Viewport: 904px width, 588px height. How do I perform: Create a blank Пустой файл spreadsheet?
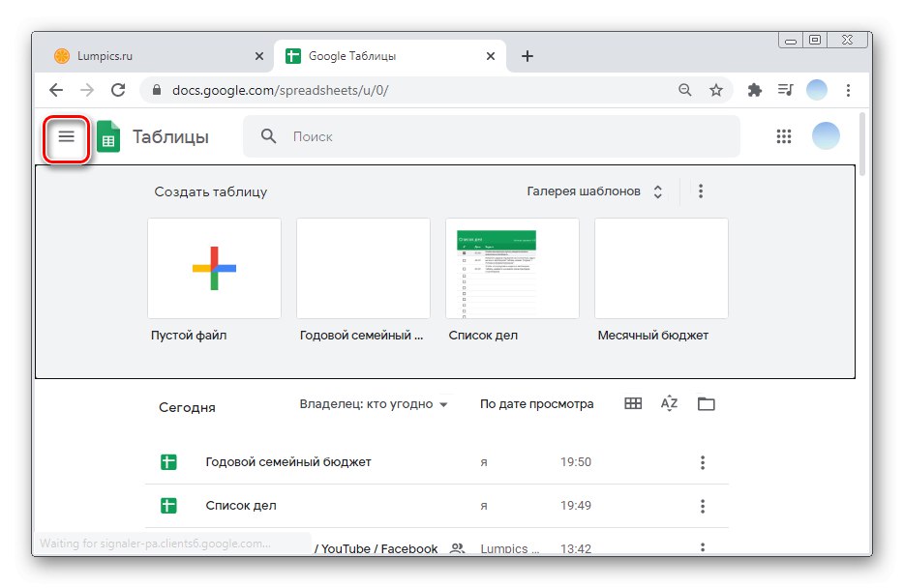(x=214, y=268)
